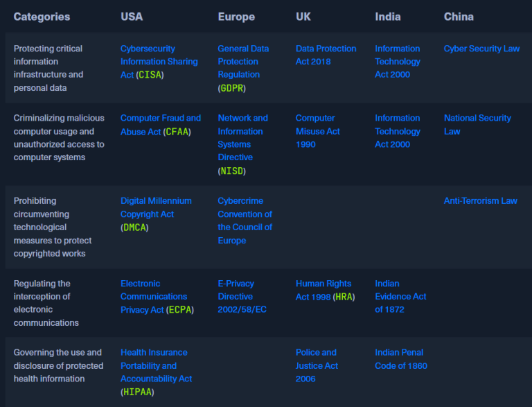Follow the Health Insurance Portability Act link

click(156, 372)
